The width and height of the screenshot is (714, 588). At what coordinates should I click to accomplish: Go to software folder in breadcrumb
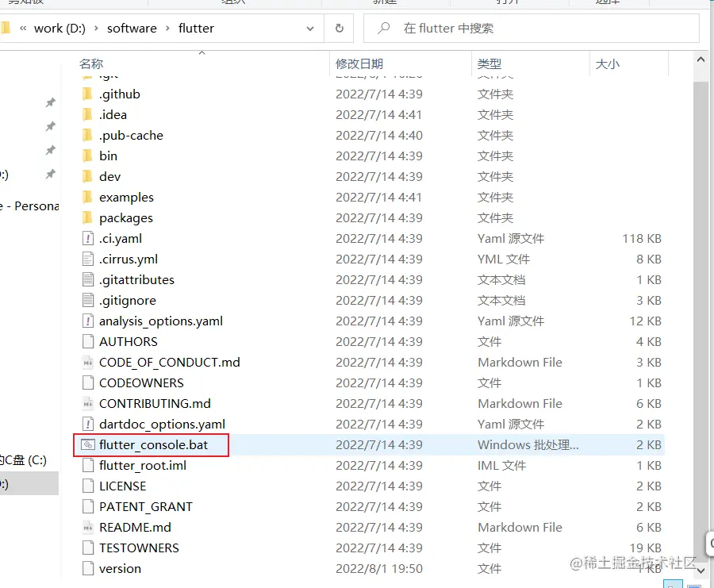pos(132,29)
